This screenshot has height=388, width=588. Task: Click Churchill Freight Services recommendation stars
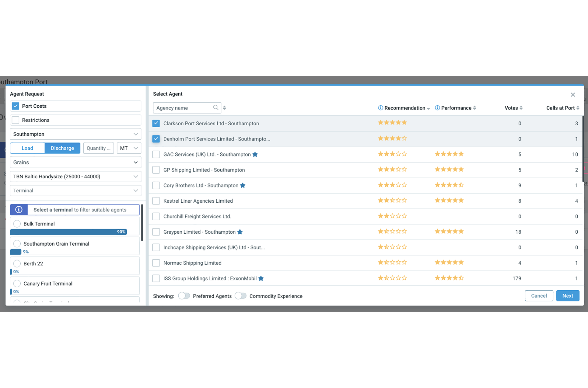[392, 216]
